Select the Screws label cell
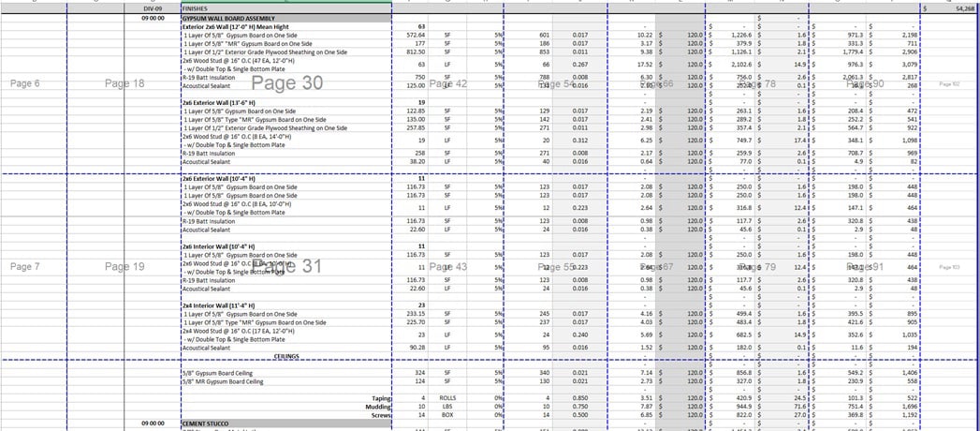Image resolution: width=980 pixels, height=431 pixels. [286, 415]
